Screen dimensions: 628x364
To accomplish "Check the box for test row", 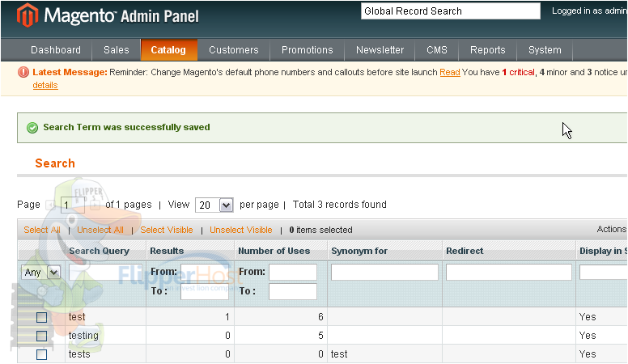I will pos(41,318).
